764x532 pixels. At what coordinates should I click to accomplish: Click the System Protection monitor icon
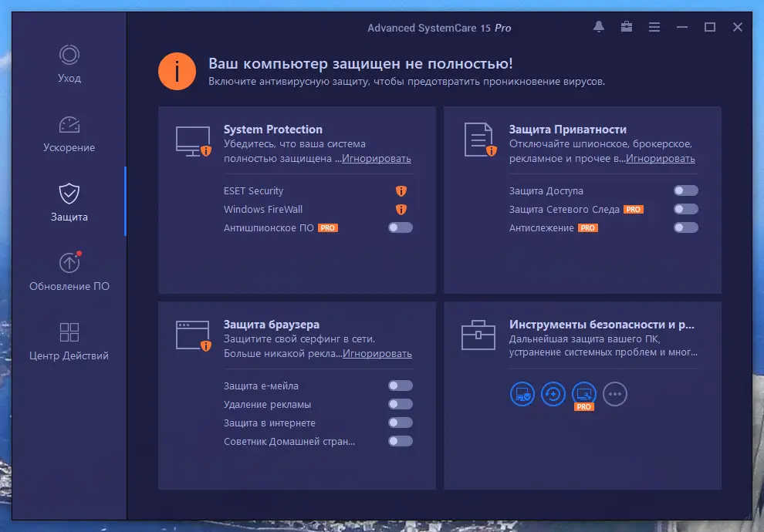(x=194, y=141)
